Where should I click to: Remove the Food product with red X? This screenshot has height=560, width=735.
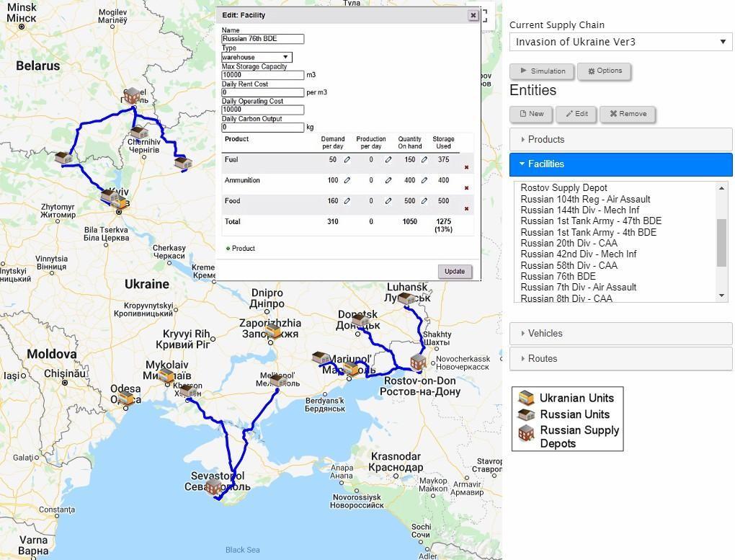point(466,209)
